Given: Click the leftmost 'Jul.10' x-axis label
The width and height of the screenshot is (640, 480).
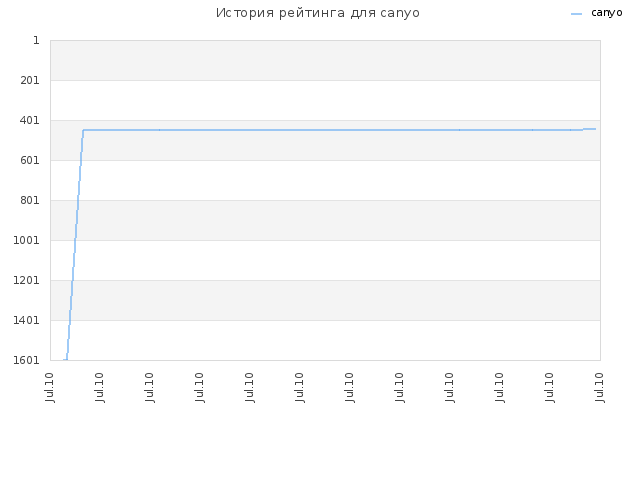Looking at the screenshot, I should (x=49, y=387).
